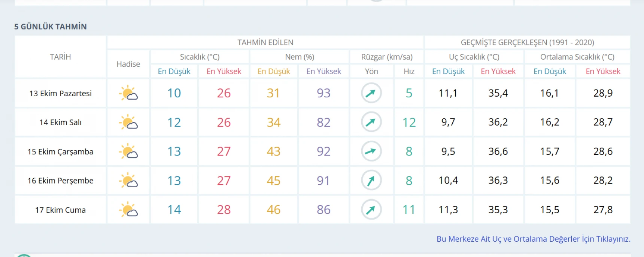Screen dimensions: 644x257
Task: Click the wind direction arrow for 16 Ekim Perşembe
Action: point(371,181)
